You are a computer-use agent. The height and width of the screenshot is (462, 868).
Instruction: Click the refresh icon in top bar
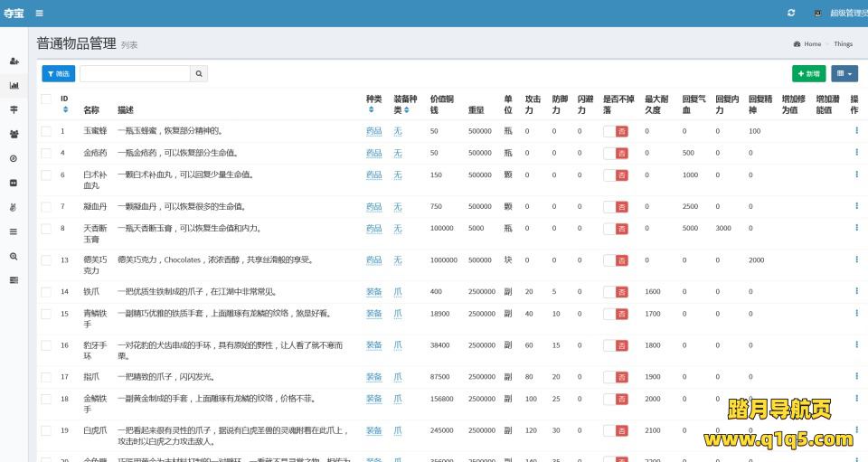pyautogui.click(x=791, y=14)
